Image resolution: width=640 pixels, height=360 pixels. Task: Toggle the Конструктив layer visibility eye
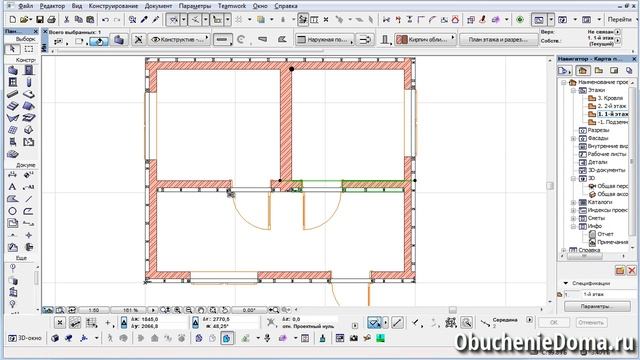(x=156, y=40)
